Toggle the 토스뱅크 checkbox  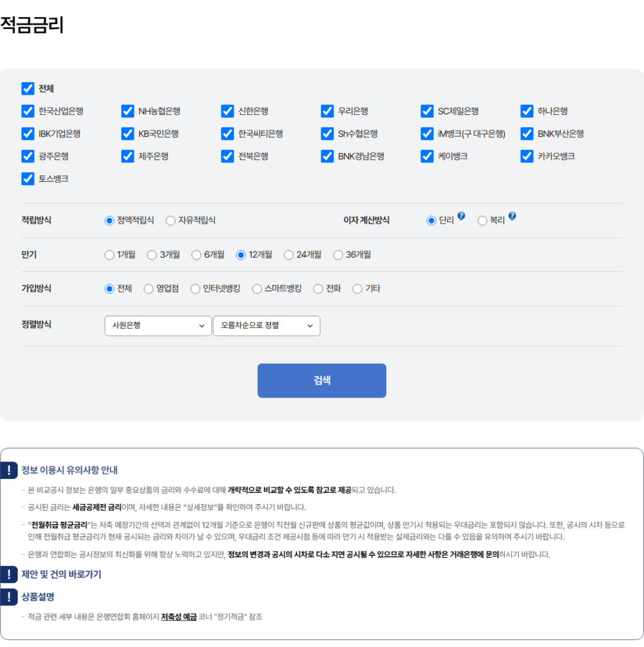(x=28, y=179)
